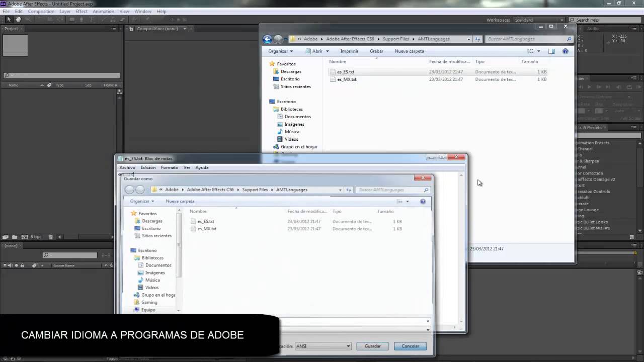Click Imprimir in Explorer toolbar
This screenshot has height=362, width=644.
[349, 51]
